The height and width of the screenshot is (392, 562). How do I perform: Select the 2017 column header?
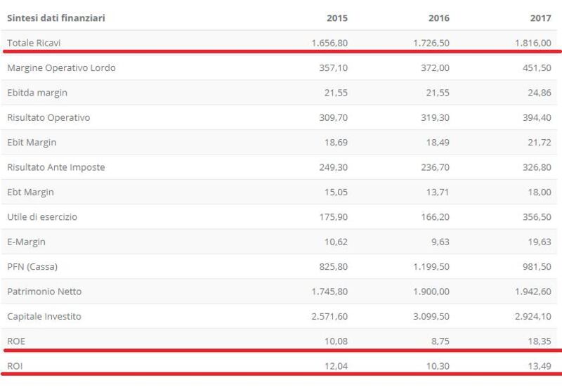[x=540, y=18]
